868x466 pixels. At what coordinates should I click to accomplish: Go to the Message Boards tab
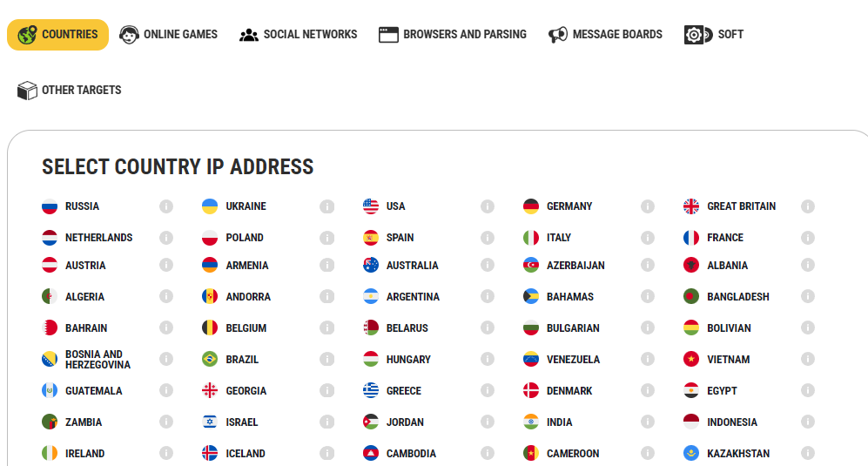[x=606, y=35]
